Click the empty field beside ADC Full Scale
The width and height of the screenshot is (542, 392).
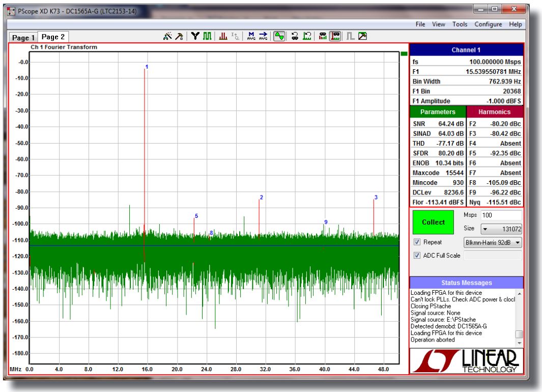click(x=493, y=256)
